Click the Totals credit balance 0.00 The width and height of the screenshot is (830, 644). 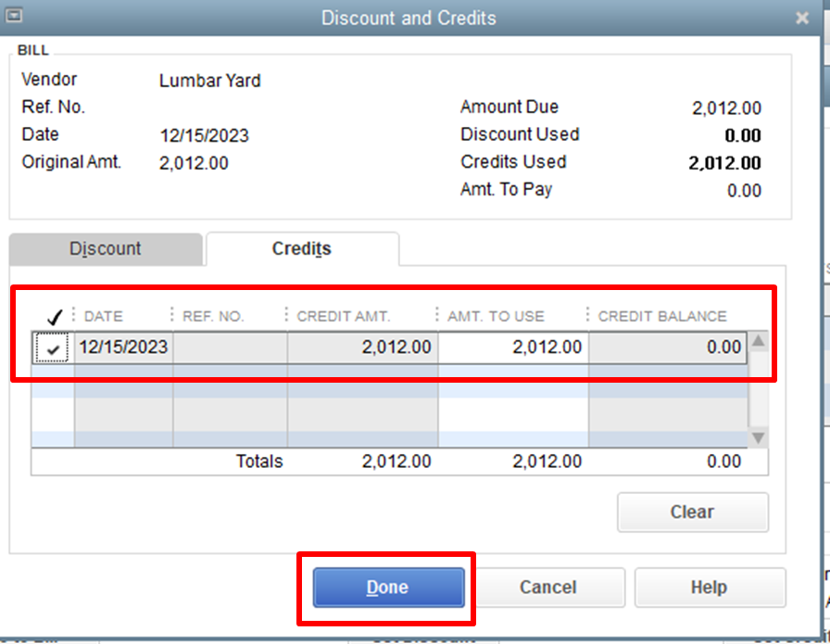(723, 461)
